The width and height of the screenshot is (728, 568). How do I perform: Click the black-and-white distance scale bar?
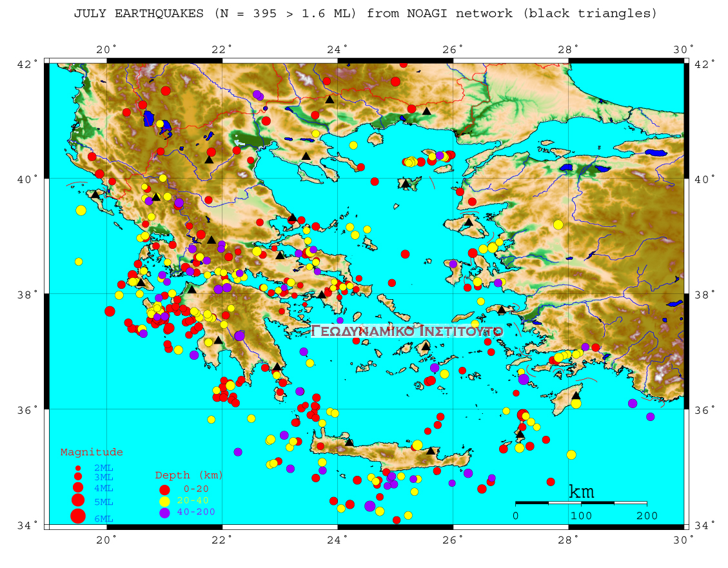(581, 503)
